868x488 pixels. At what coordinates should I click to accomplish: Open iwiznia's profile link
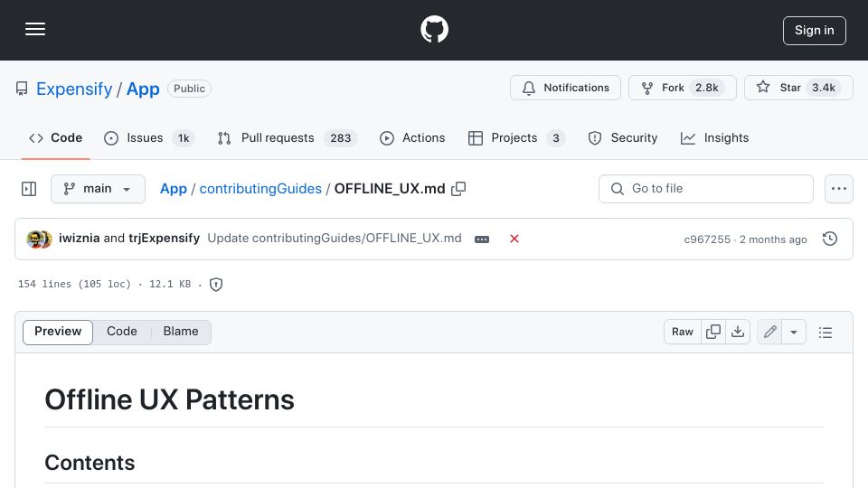click(80, 238)
